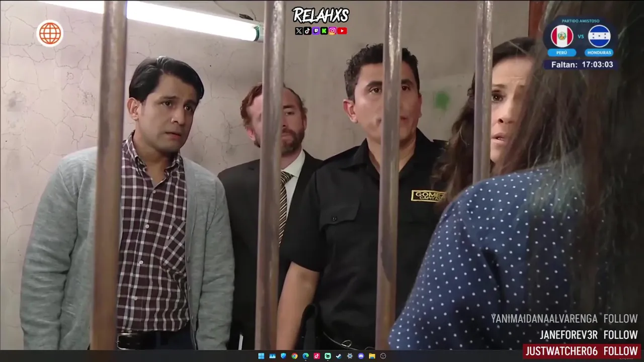Screen dimensions: 644x362
Task: Switch to the green Streamlabs taskbar app
Action: pos(328,356)
